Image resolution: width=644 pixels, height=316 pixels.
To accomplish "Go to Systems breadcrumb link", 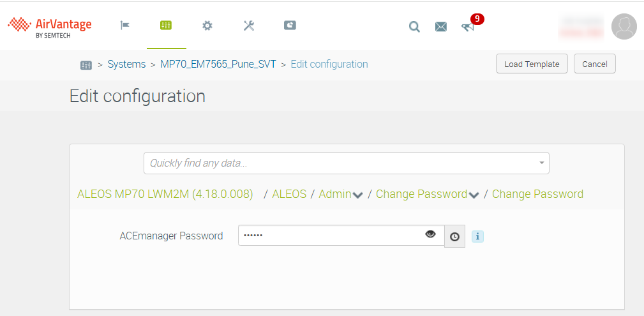I will (x=126, y=64).
